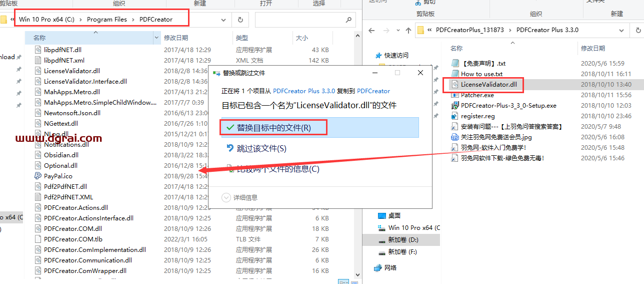
Task: Select the PDFCreator.ComImplementation.dll file
Action: (95, 249)
